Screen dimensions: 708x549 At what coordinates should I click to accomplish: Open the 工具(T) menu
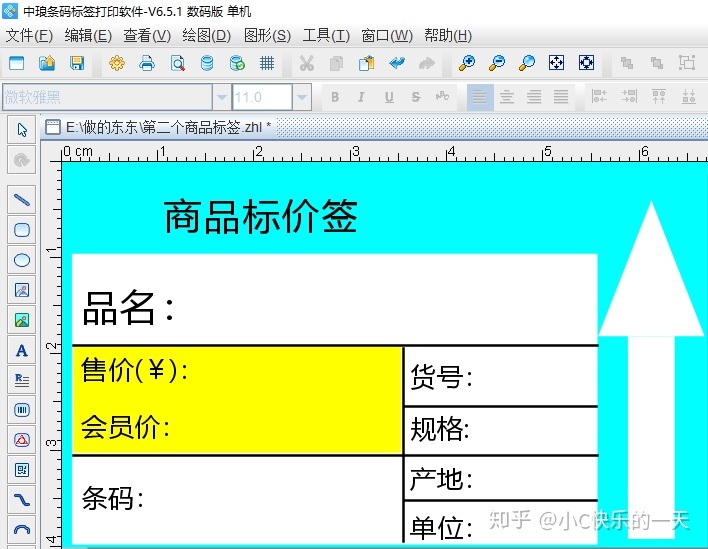click(x=326, y=36)
